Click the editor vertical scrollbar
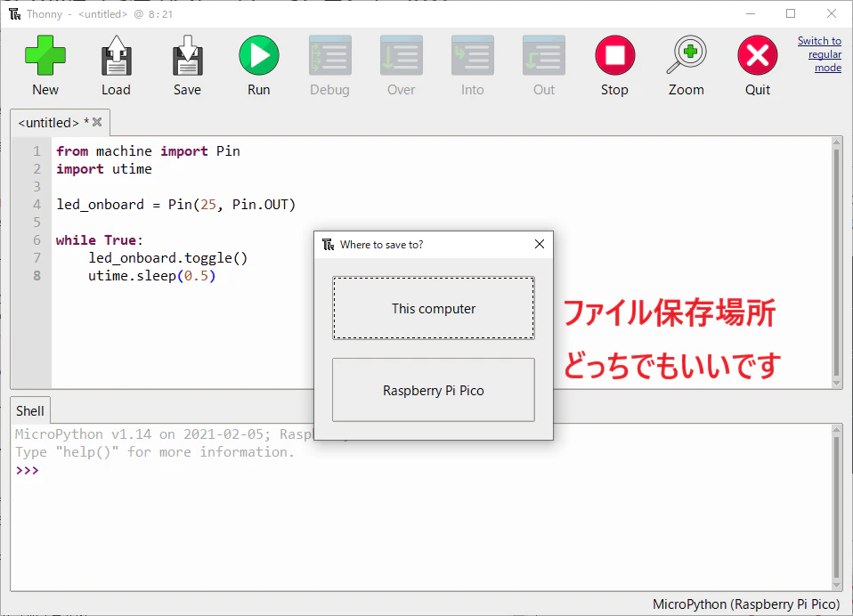The width and height of the screenshot is (853, 616). click(837, 263)
